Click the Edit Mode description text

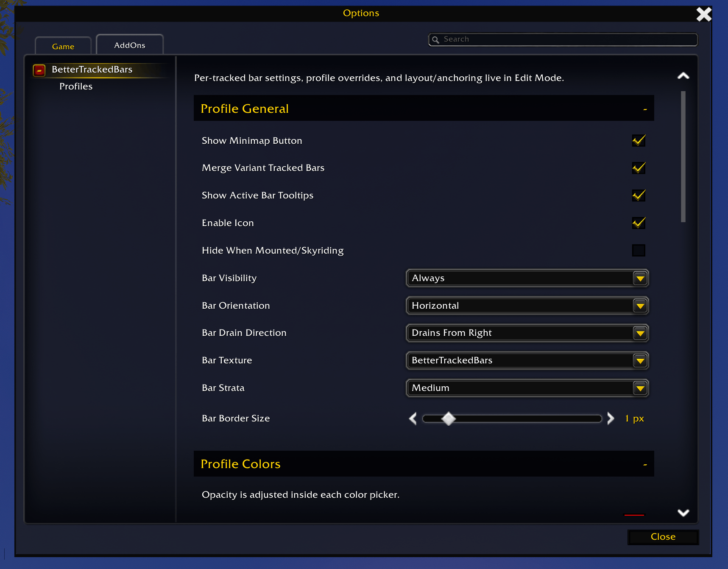click(x=379, y=78)
